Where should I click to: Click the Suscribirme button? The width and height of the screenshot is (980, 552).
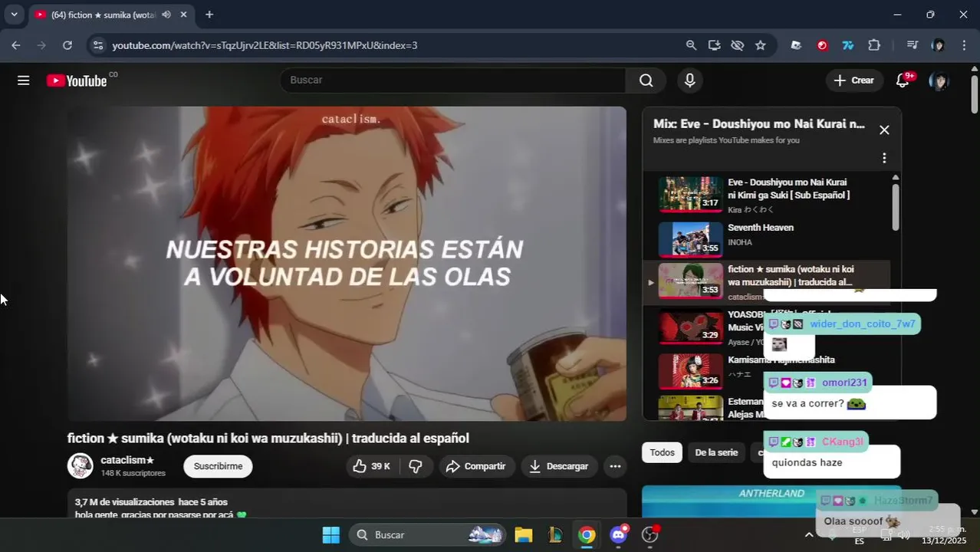(x=218, y=466)
